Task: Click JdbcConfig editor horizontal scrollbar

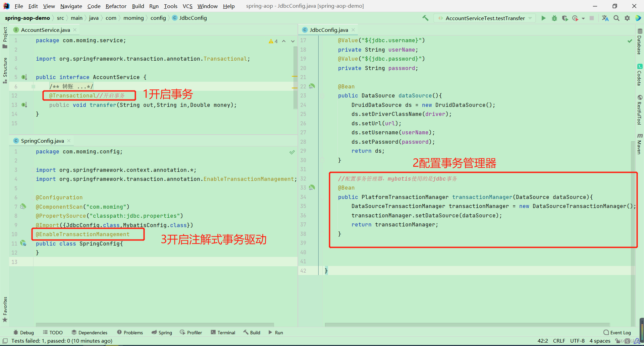Action: coord(467,325)
